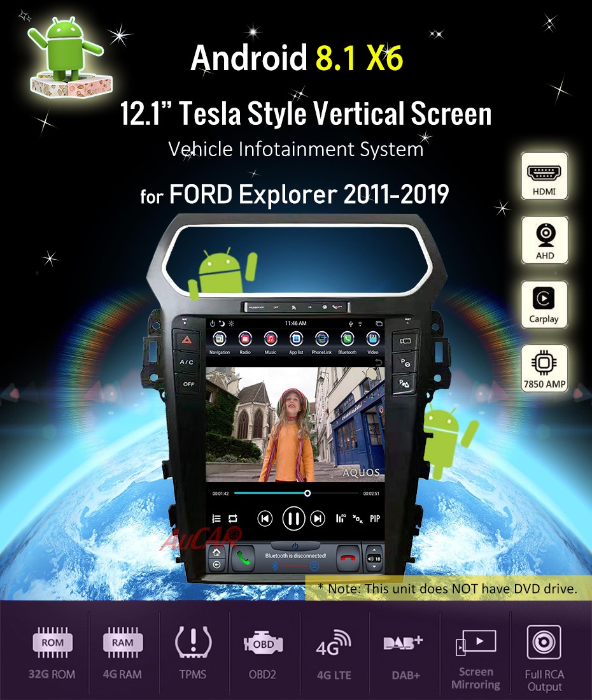Click "Bluetooth is disconnected!" message
The height and width of the screenshot is (700, 592).
click(x=295, y=556)
